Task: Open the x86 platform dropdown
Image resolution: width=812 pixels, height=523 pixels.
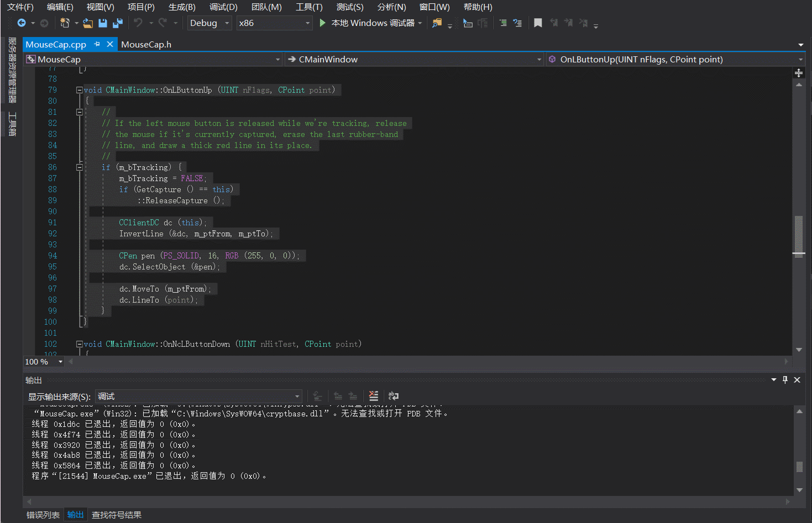Action: (x=274, y=23)
